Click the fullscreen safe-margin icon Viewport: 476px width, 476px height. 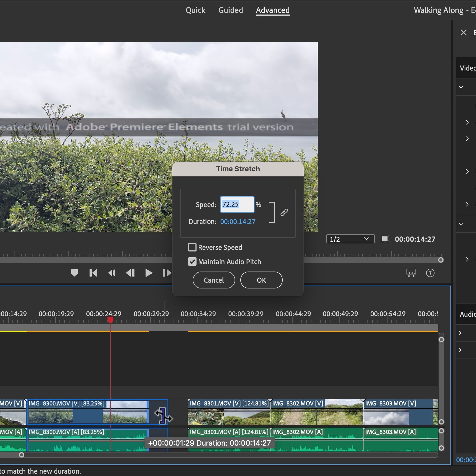pos(385,239)
